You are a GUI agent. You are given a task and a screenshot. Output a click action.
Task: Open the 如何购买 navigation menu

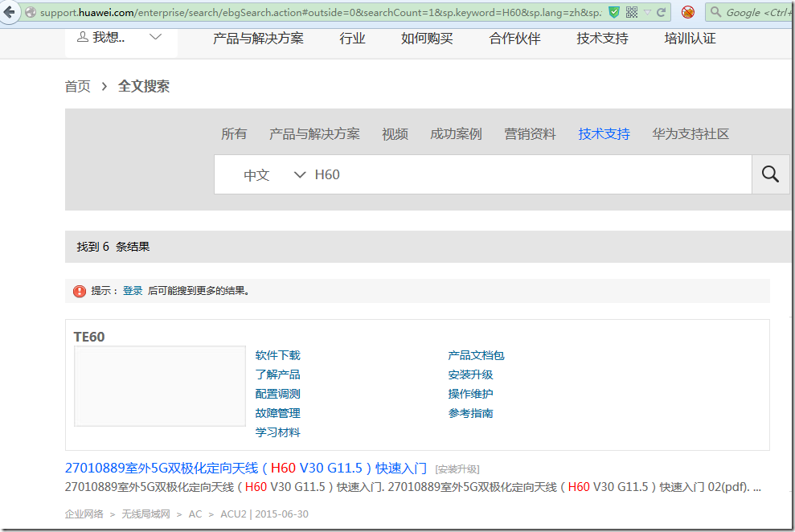click(427, 39)
